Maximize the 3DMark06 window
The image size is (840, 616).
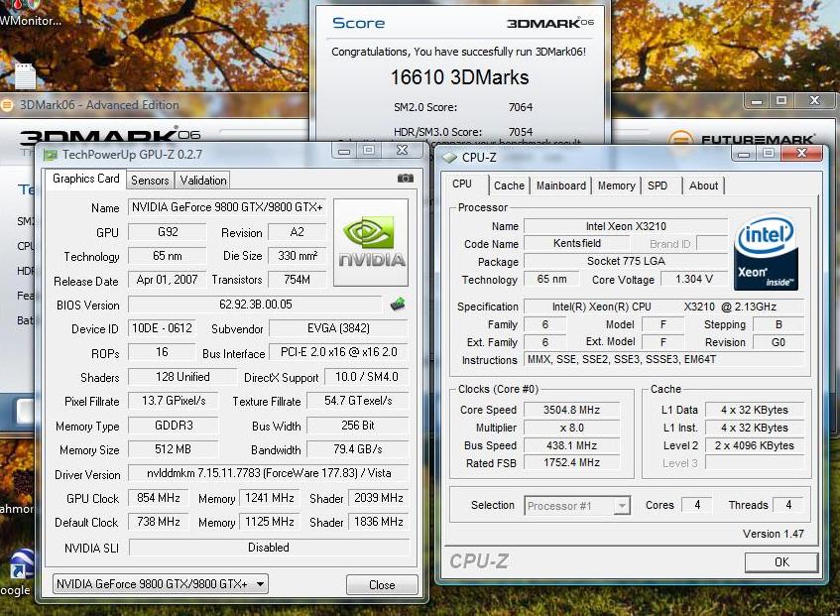[x=781, y=101]
